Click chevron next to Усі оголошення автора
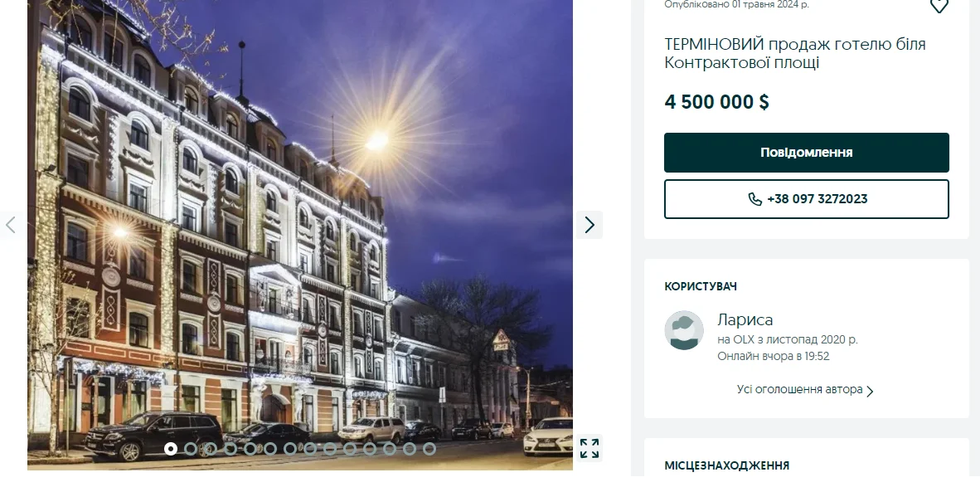 pos(870,391)
